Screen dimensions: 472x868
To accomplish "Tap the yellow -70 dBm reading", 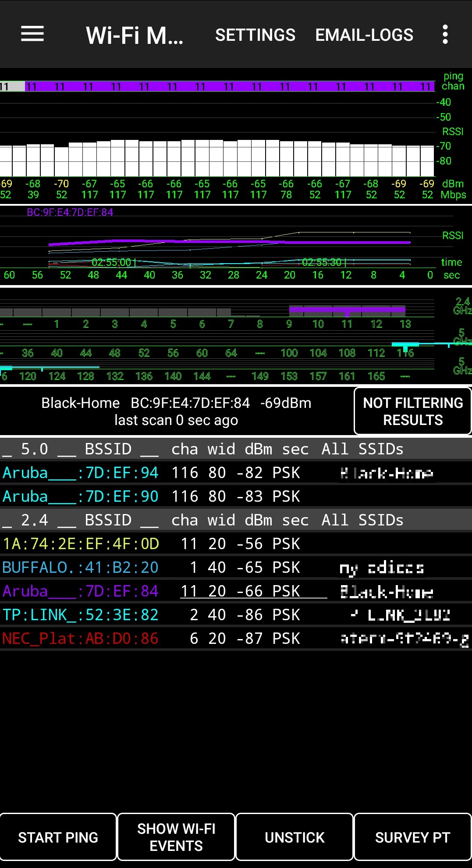I will point(61,184).
